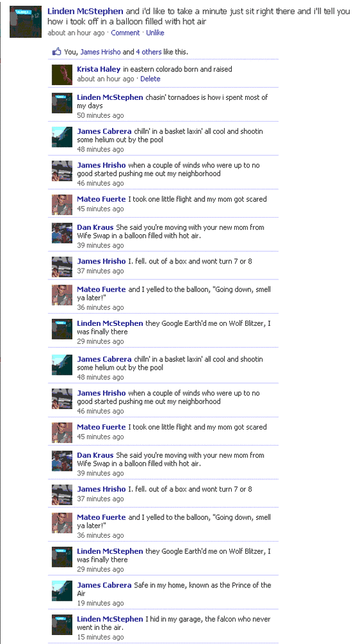Click James Cabrera name on 'Prince of the Air' comment

point(104,585)
